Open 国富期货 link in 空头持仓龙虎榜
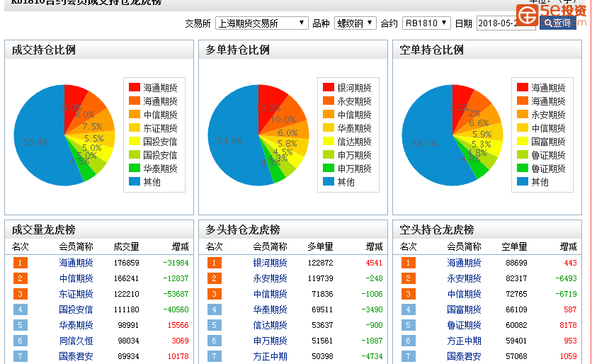Viewport: 592px width, 364px height. coord(464,309)
